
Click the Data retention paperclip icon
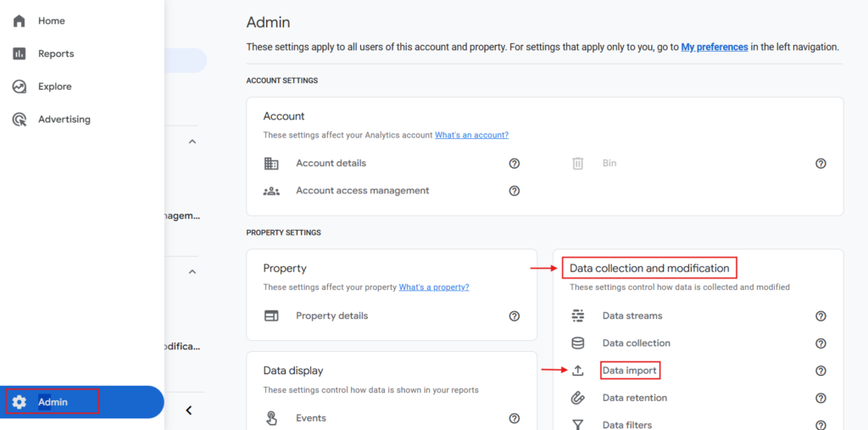click(578, 398)
